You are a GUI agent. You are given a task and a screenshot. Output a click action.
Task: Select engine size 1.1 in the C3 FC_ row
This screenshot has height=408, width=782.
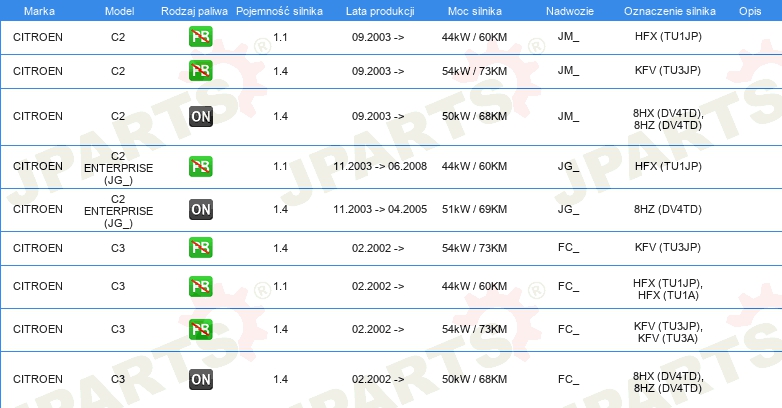point(280,286)
